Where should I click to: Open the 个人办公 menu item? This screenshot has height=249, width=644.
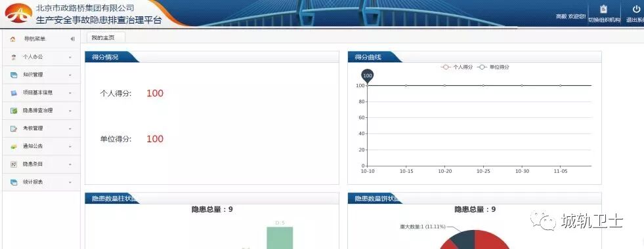coord(41,57)
